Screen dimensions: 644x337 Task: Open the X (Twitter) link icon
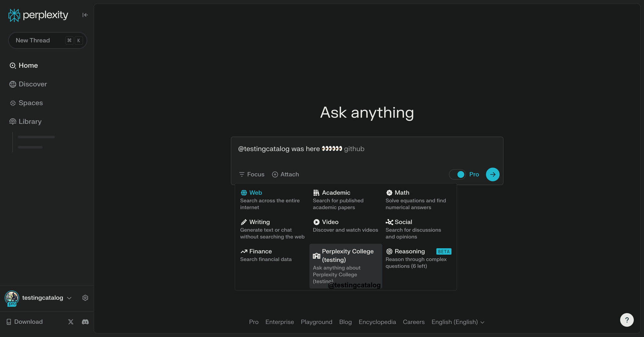(x=71, y=322)
